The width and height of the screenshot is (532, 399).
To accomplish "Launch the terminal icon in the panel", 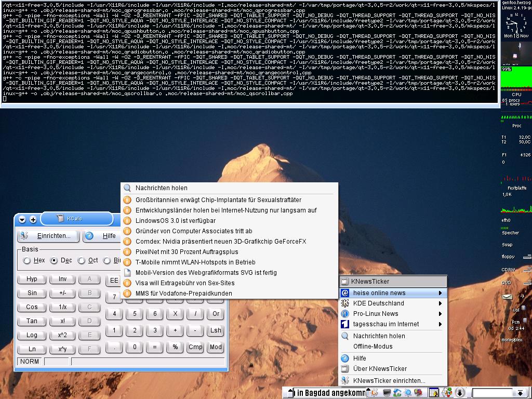I will coord(387,393).
